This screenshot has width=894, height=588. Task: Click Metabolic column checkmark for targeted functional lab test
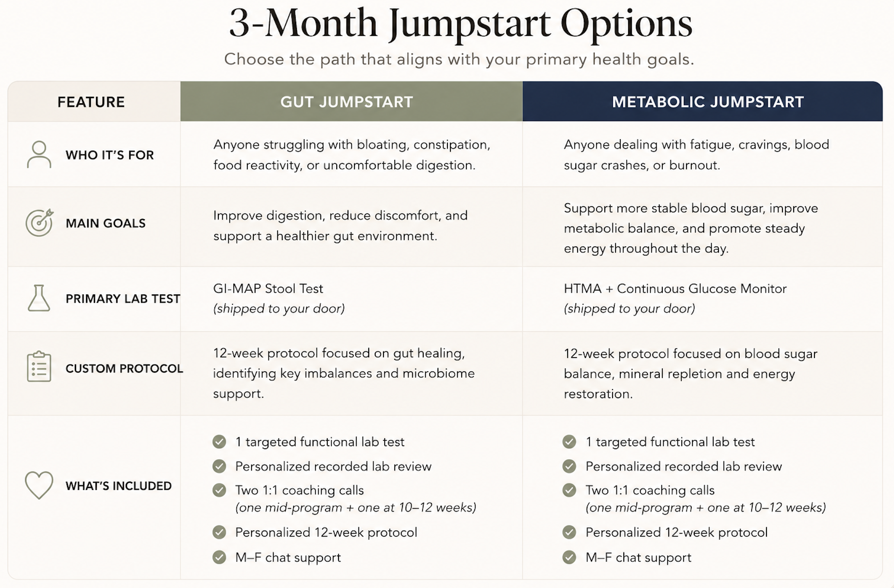(569, 441)
